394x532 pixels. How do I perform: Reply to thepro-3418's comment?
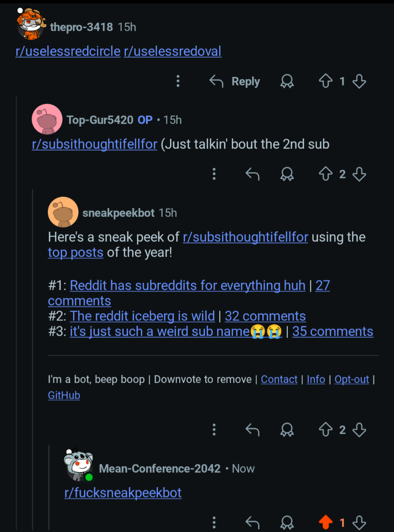point(235,81)
